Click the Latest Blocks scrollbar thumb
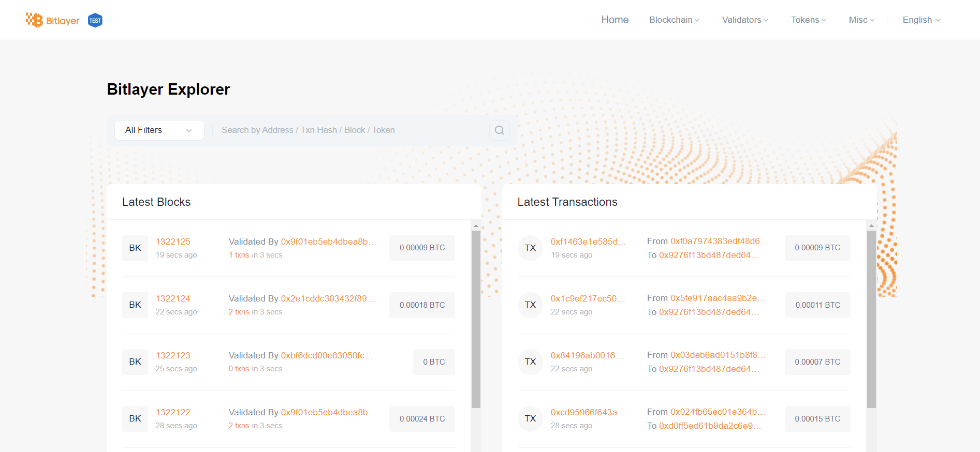 click(x=476, y=319)
